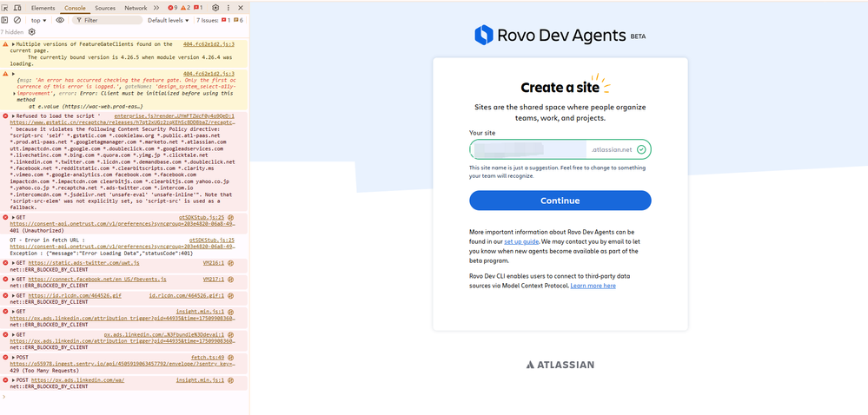Open the Learn more here link
This screenshot has width=868, height=415.
click(x=593, y=286)
